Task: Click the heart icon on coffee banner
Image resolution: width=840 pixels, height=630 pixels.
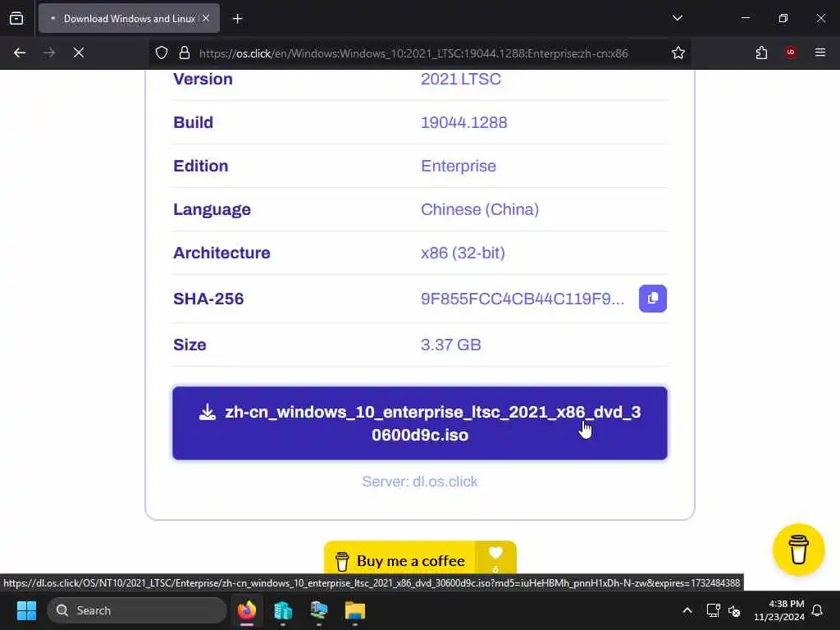Action: [495, 553]
